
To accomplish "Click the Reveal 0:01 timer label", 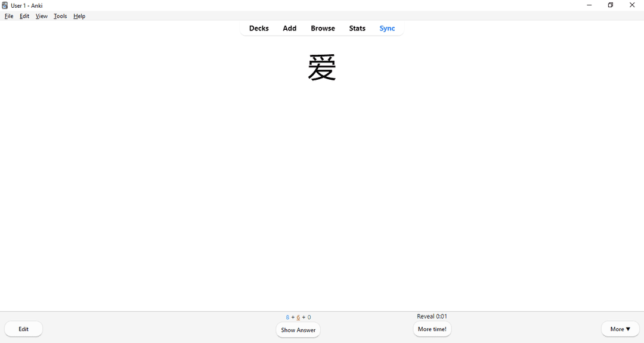I will [x=432, y=316].
